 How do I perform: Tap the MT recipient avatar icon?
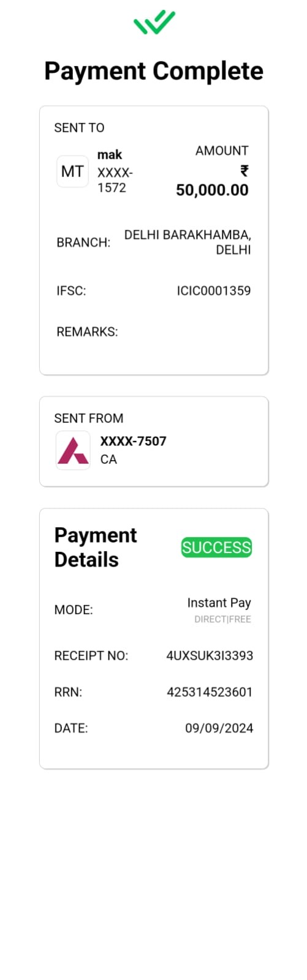tap(72, 171)
